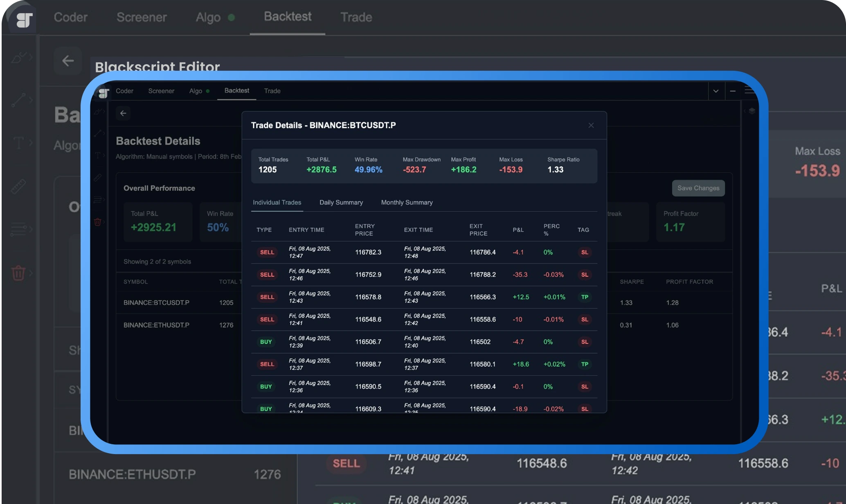The image size is (846, 504).
Task: Select the ruler measure tool in inner sidebar
Action: [x=97, y=178]
